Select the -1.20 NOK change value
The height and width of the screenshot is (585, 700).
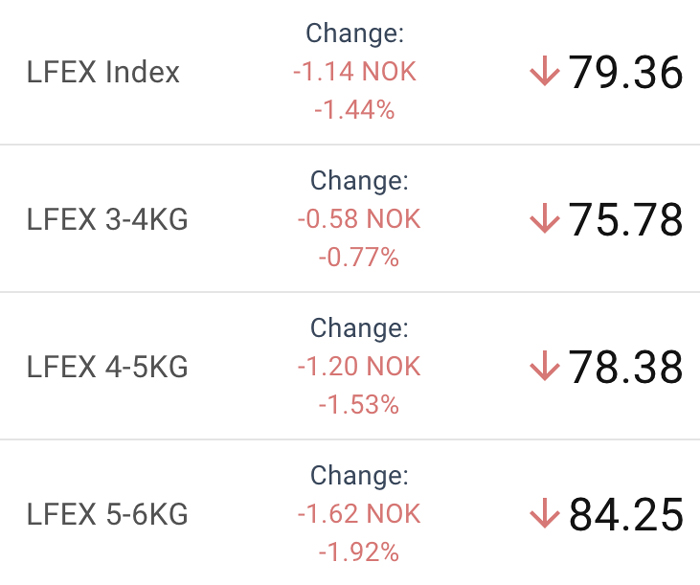click(359, 366)
